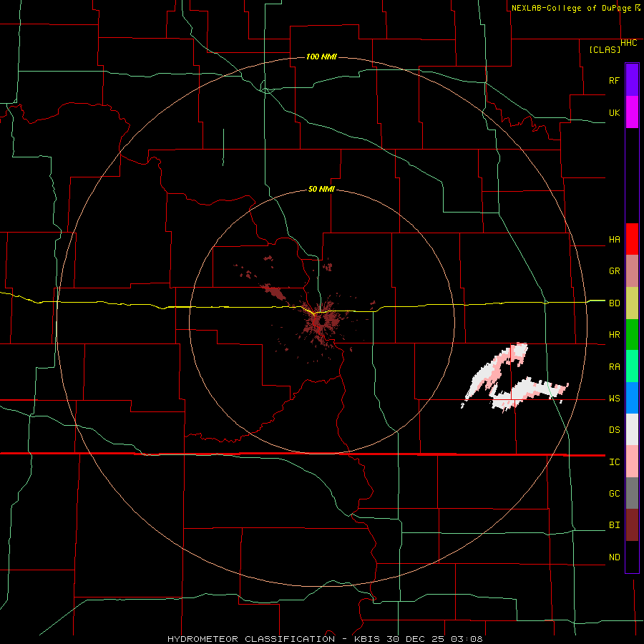Screen dimensions: 644x644
Task: Click the ND black legend swatch
Action: click(x=632, y=557)
